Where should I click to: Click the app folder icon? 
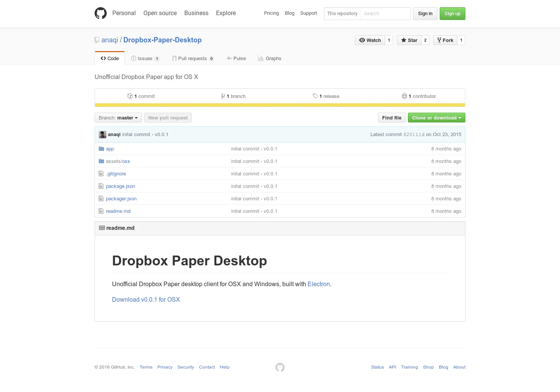click(101, 149)
